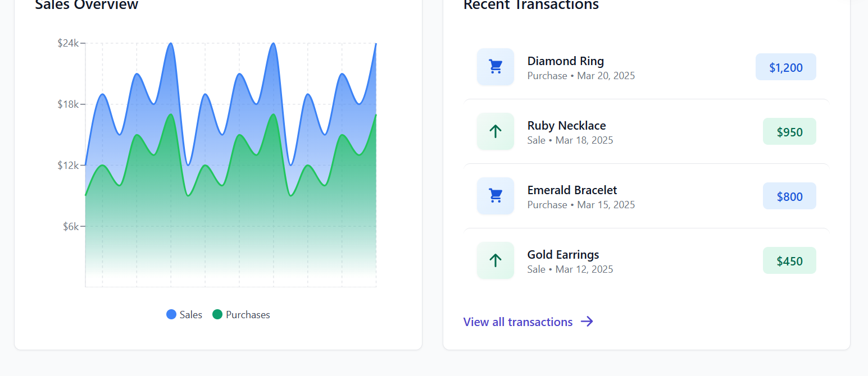The image size is (868, 376).
Task: Click the $1,200 amount badge
Action: (785, 67)
